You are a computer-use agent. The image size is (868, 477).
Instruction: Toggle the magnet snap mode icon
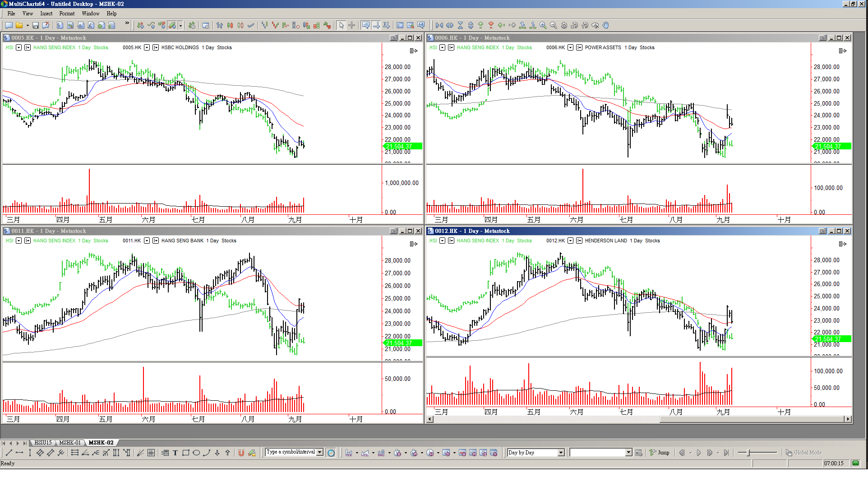(x=241, y=453)
